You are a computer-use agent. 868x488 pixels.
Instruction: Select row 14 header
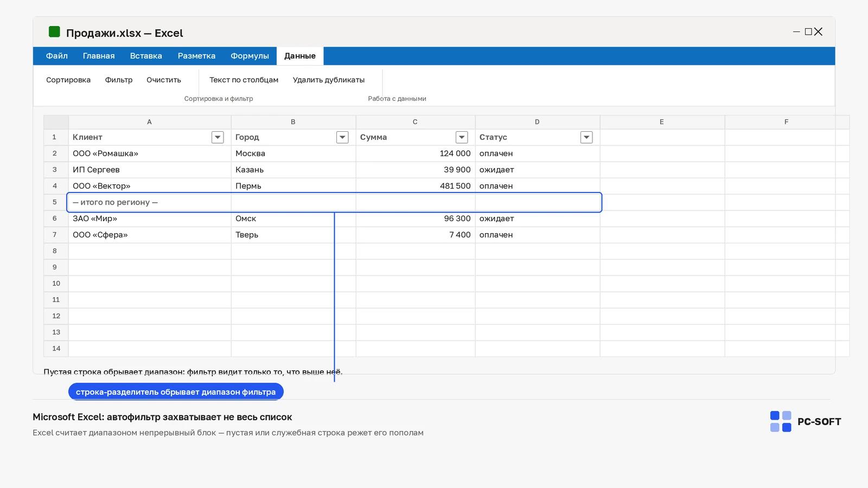click(56, 349)
